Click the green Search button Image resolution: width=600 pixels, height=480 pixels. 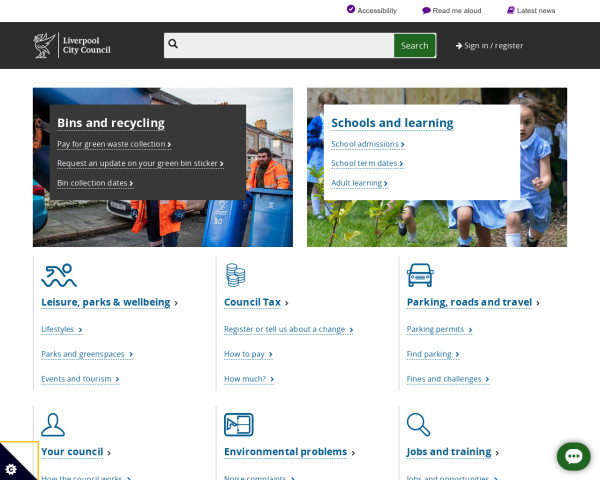click(414, 46)
